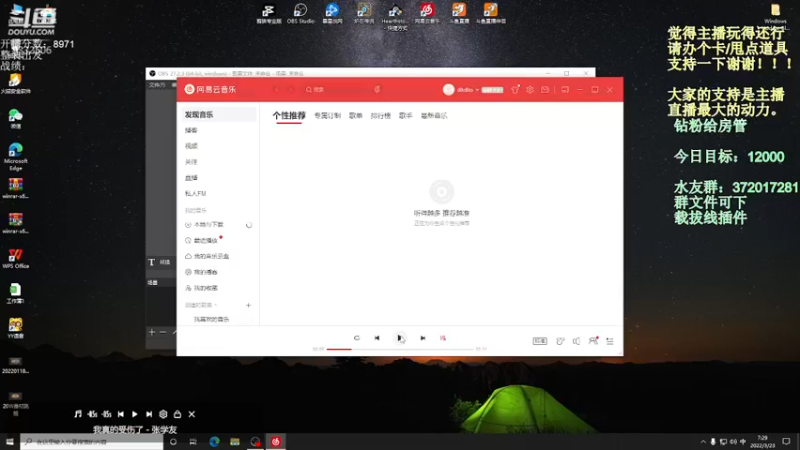Image resolution: width=800 pixels, height=450 pixels.
Task: Select the 最新音乐 tab
Action: click(x=434, y=116)
